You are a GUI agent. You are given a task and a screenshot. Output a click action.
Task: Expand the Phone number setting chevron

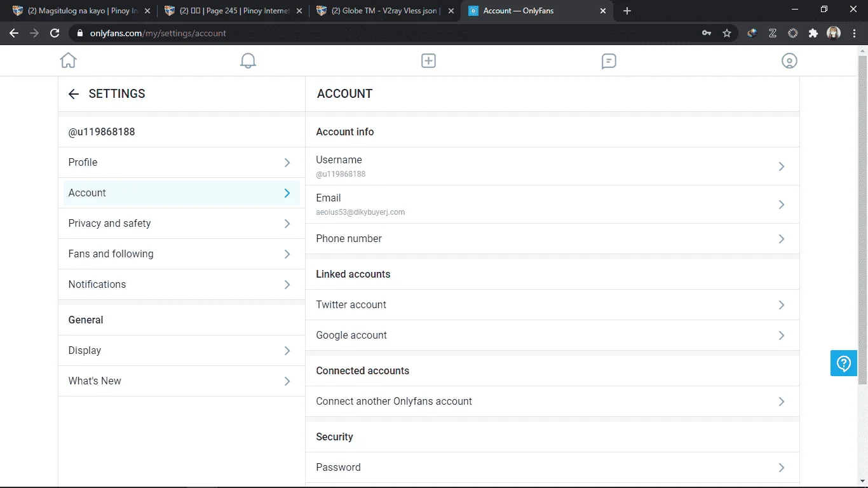point(782,239)
